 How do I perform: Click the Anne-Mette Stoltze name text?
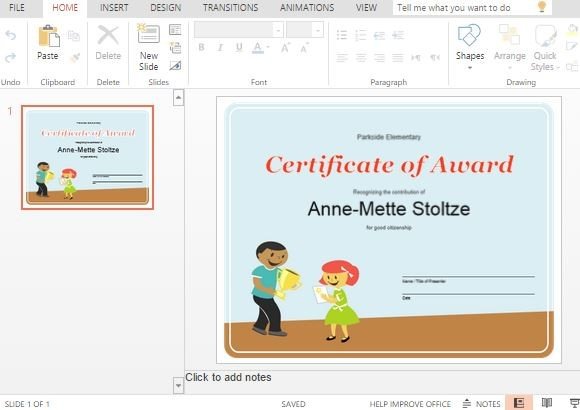pyautogui.click(x=389, y=209)
